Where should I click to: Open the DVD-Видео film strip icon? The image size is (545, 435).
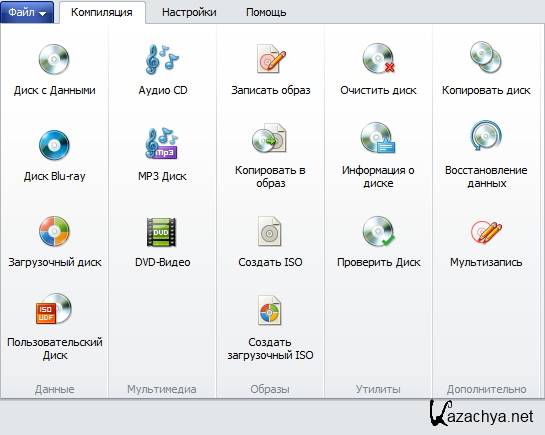tap(161, 232)
